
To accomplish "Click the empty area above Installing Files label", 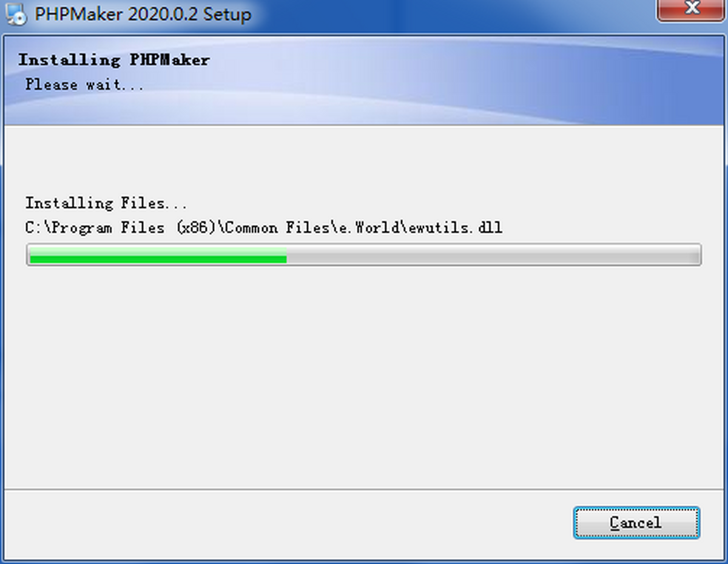I will pos(364,160).
